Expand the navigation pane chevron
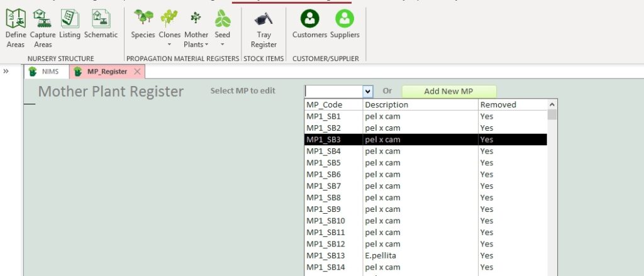 point(6,71)
